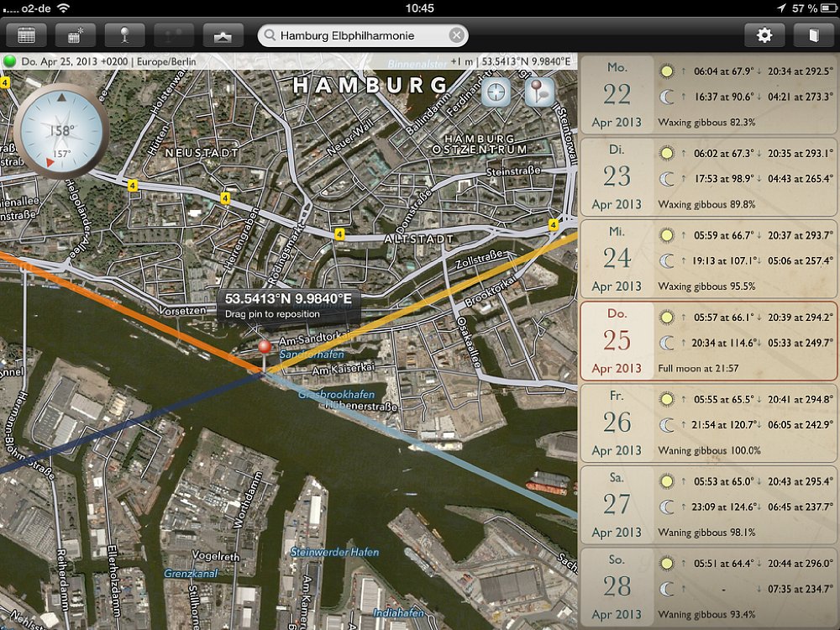Tap the elevation horizon toolbar button
This screenshot has height=630, width=840.
223,35
